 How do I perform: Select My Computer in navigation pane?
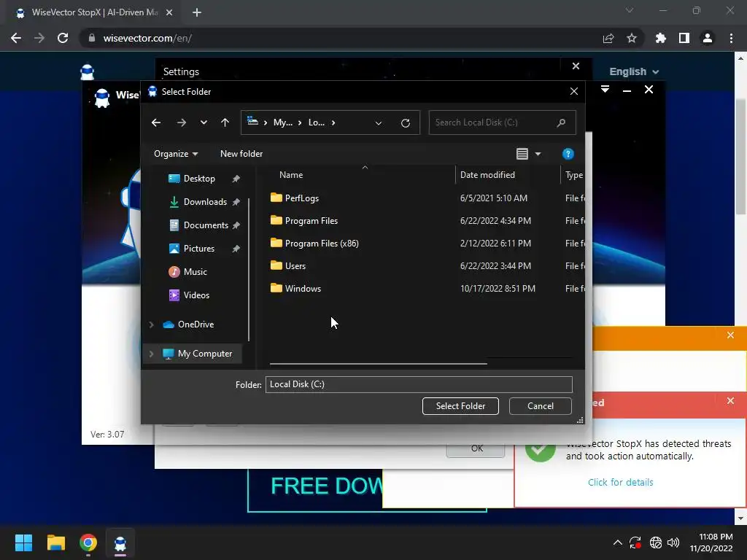pos(205,354)
